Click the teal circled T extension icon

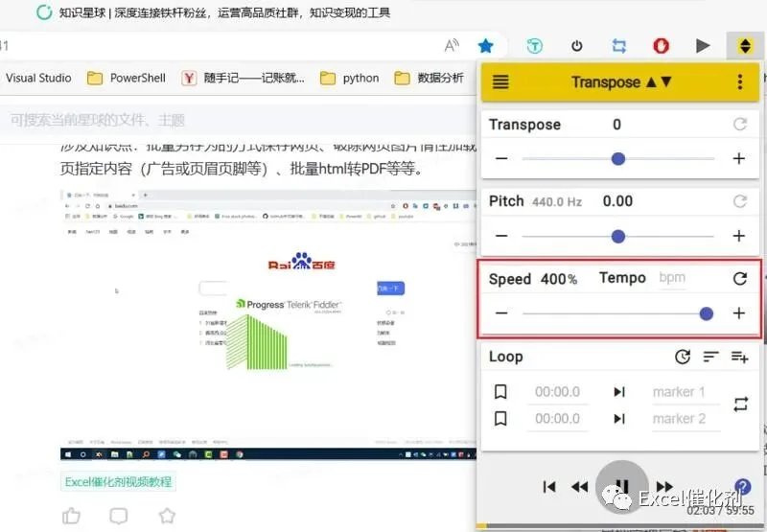pos(535,46)
